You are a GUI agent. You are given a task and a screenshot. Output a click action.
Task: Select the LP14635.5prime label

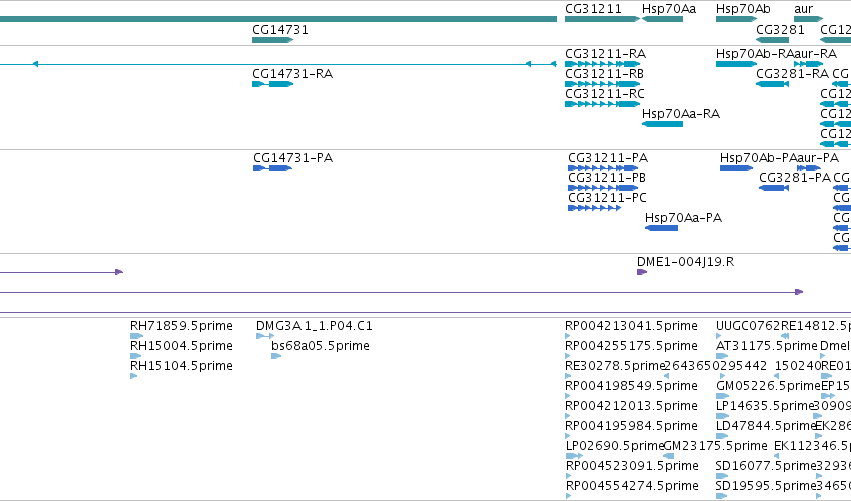(x=765, y=406)
